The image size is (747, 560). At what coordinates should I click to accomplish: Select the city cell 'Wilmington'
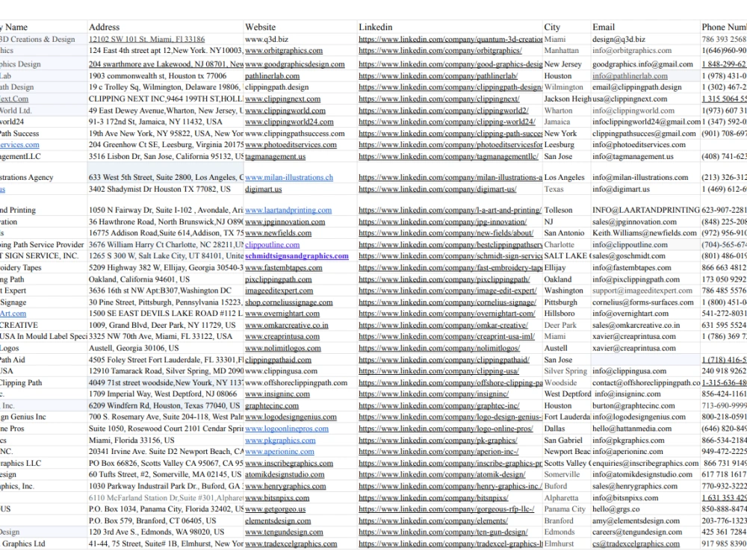point(567,87)
